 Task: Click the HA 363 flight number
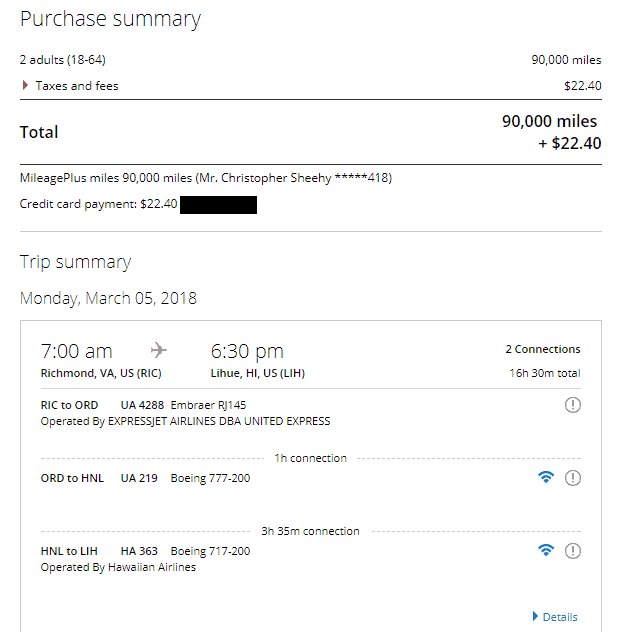click(x=139, y=551)
